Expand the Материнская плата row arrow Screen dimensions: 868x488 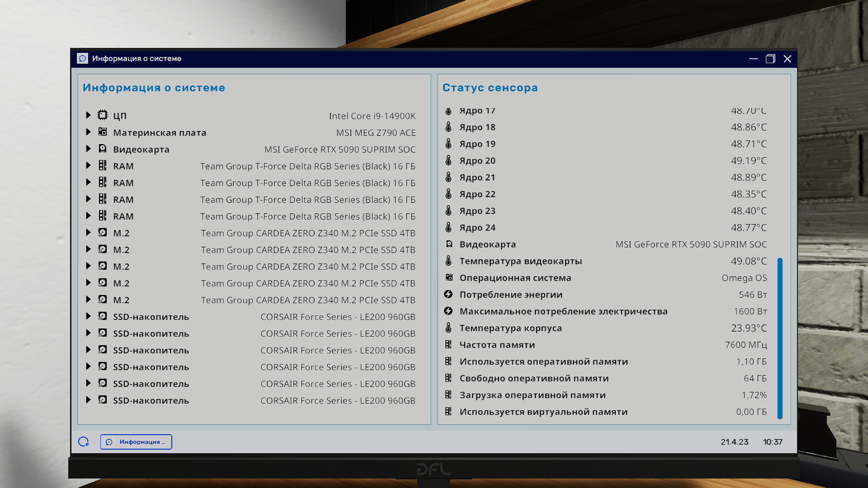[89, 132]
